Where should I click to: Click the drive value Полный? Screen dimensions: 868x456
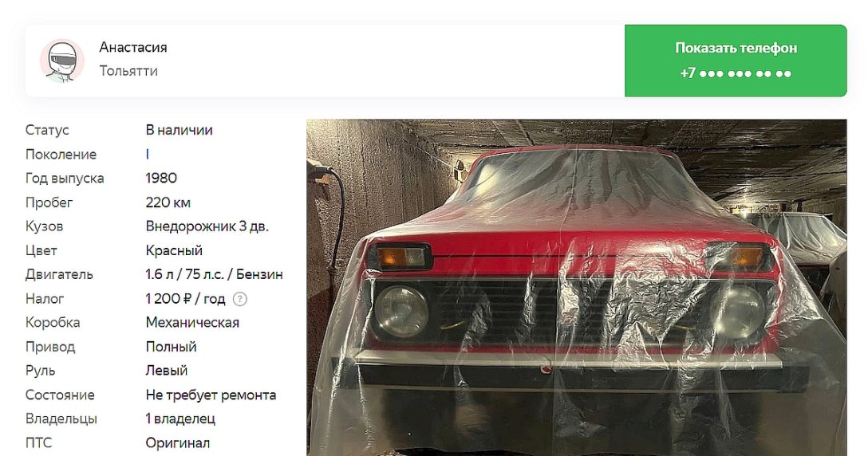[171, 347]
